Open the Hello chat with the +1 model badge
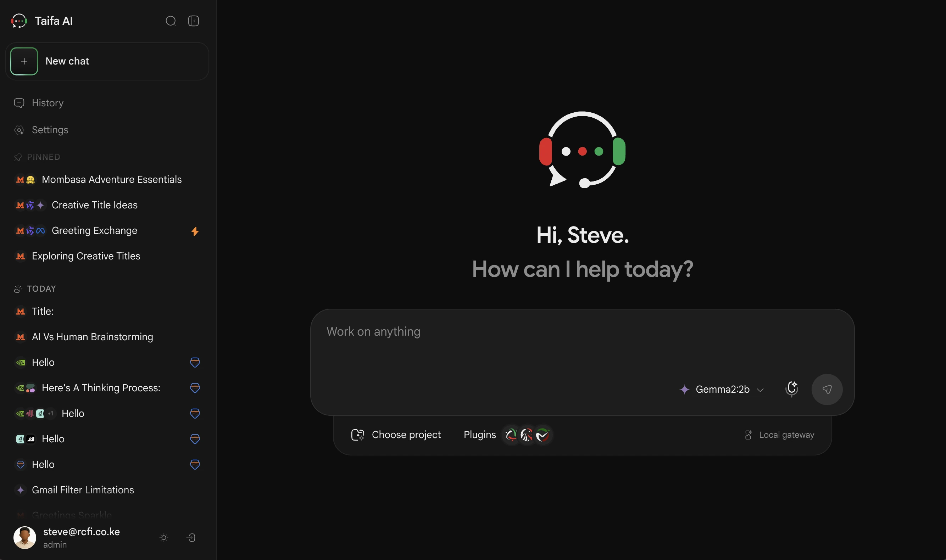This screenshot has height=560, width=946. 107,413
